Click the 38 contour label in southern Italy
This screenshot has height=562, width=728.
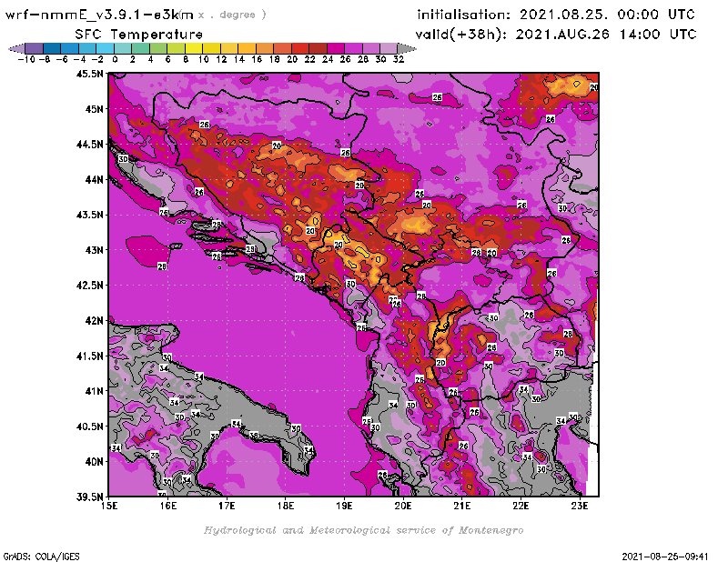[254, 436]
